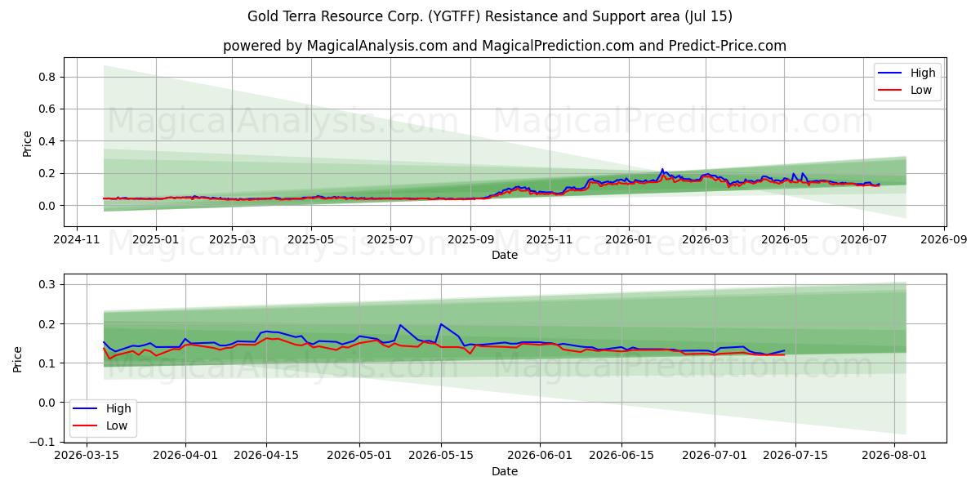
Task: Click bottom chart x-axis label '2026-08-01'
Action: (894, 456)
